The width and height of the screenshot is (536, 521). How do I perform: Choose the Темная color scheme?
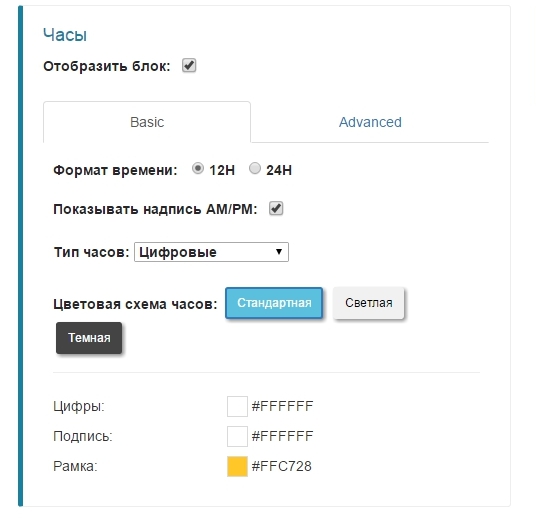(x=89, y=338)
